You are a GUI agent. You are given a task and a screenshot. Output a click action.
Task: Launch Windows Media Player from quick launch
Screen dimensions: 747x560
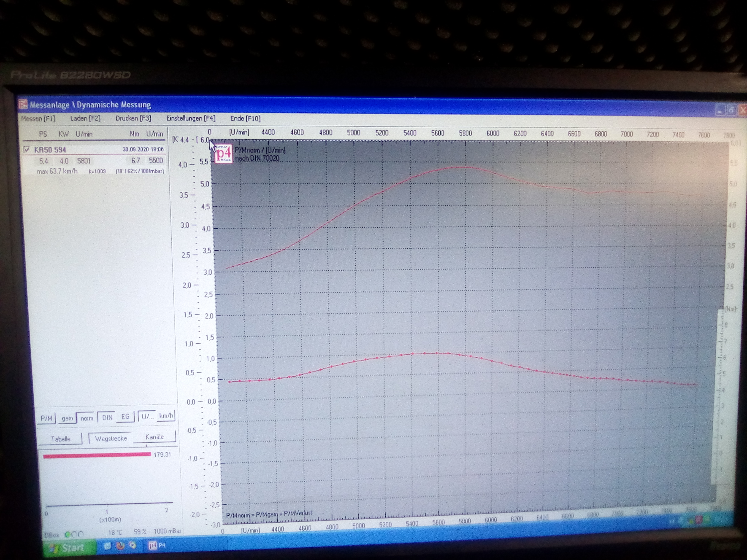point(133,545)
